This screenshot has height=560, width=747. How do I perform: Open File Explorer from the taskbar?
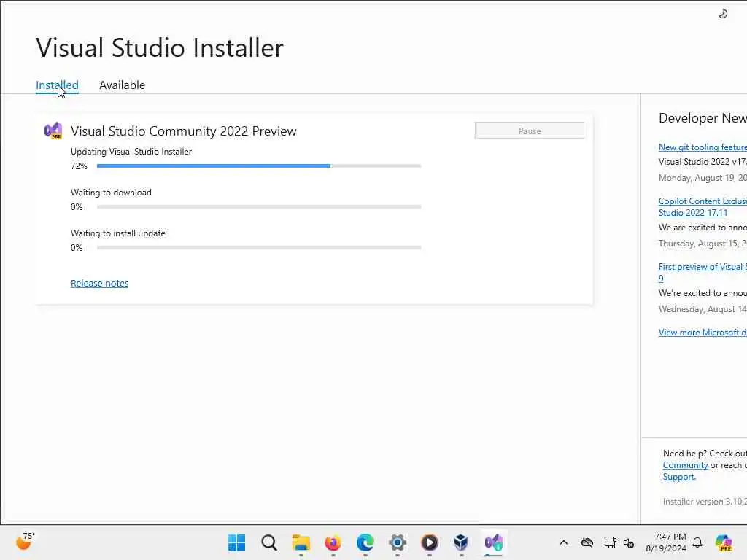point(301,542)
